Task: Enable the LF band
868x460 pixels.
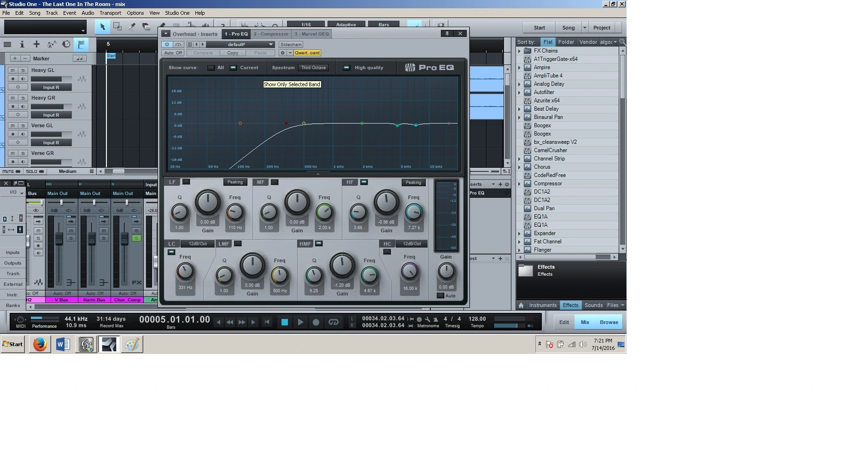Action: (x=186, y=182)
